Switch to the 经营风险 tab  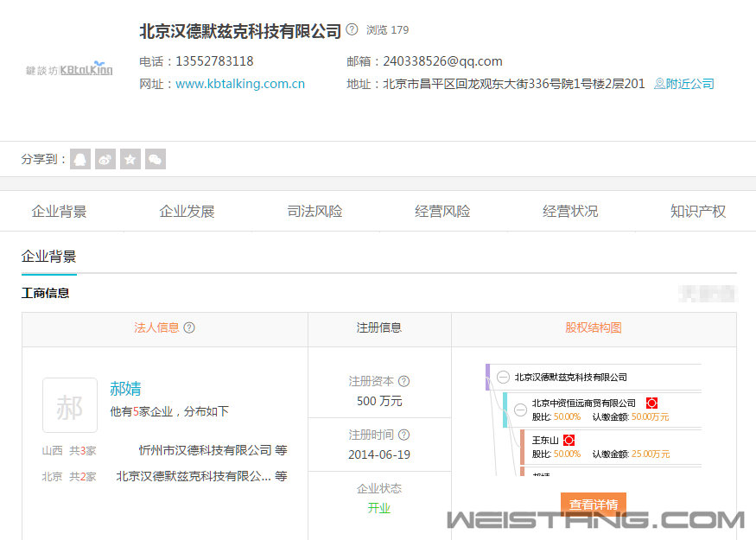point(442,211)
